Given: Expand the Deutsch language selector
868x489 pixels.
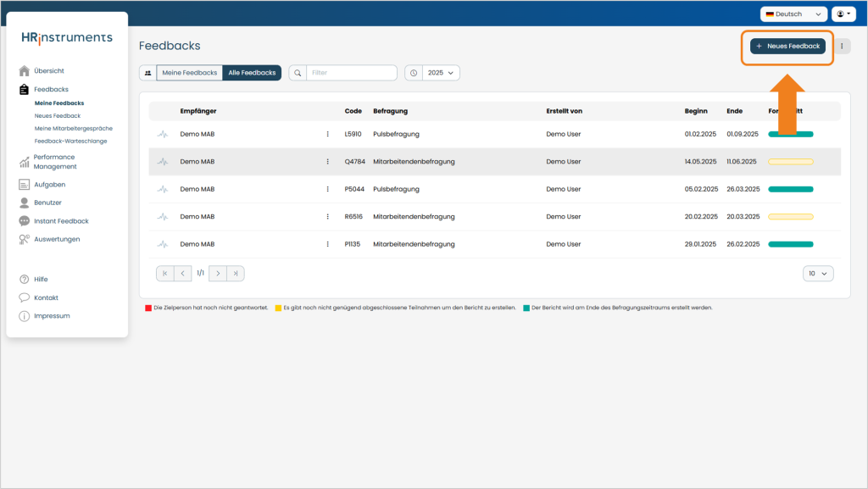Looking at the screenshot, I should (x=793, y=14).
